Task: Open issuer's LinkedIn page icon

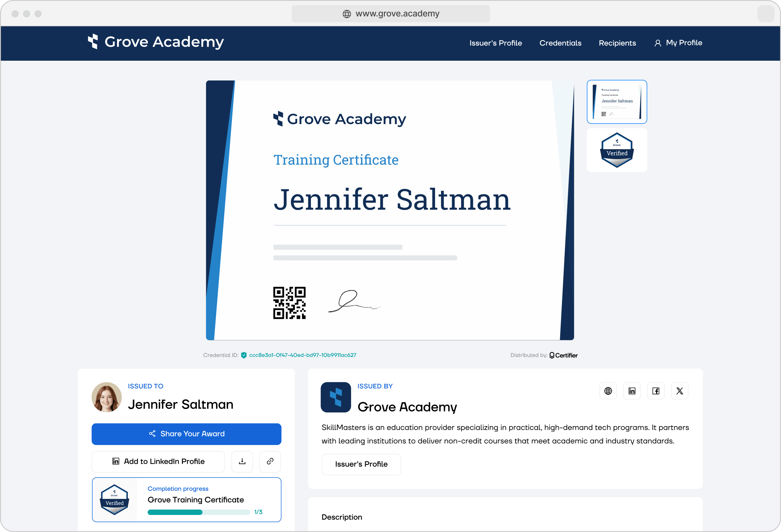Action: 632,391
